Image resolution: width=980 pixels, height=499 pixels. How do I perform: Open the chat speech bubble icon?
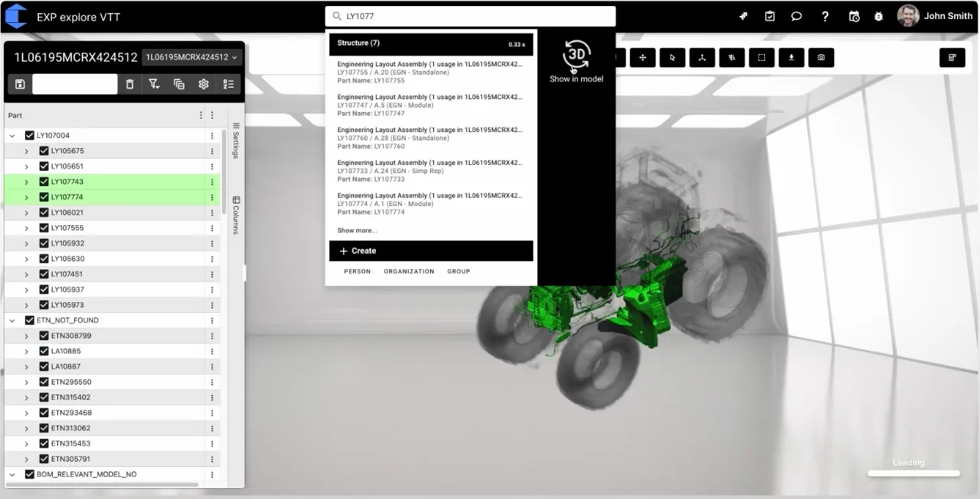point(797,16)
